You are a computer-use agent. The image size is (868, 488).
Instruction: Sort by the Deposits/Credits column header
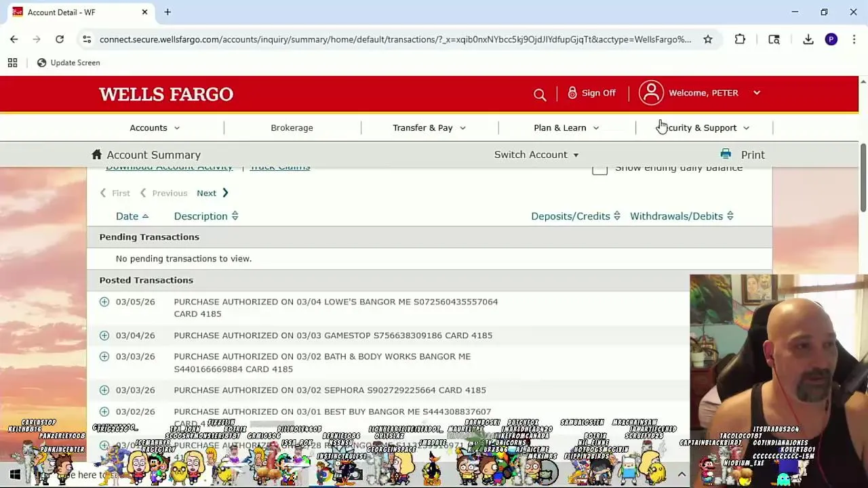(576, 216)
